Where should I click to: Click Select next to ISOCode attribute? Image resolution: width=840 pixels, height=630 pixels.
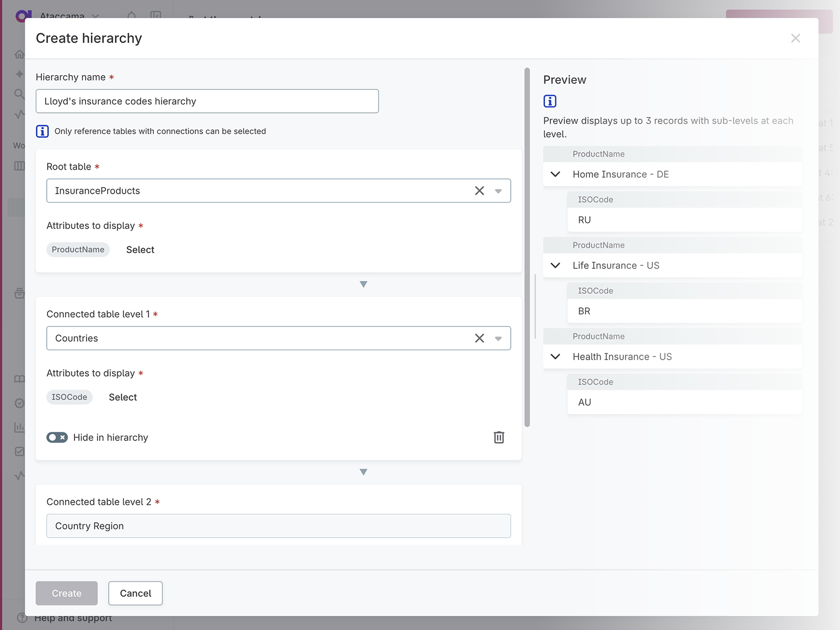pyautogui.click(x=123, y=397)
